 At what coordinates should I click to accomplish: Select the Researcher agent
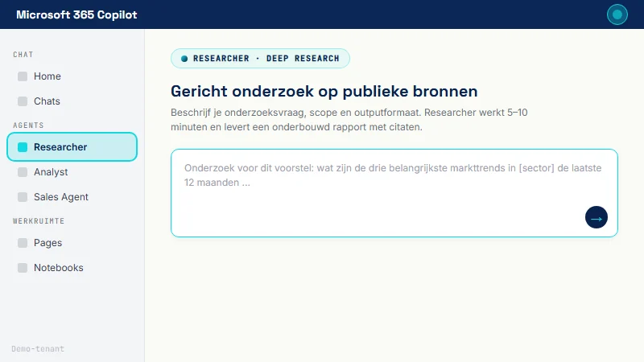[72, 147]
